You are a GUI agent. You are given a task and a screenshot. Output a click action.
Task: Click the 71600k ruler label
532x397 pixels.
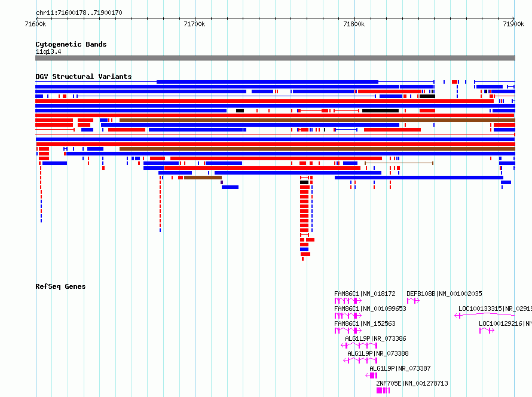pyautogui.click(x=36, y=24)
